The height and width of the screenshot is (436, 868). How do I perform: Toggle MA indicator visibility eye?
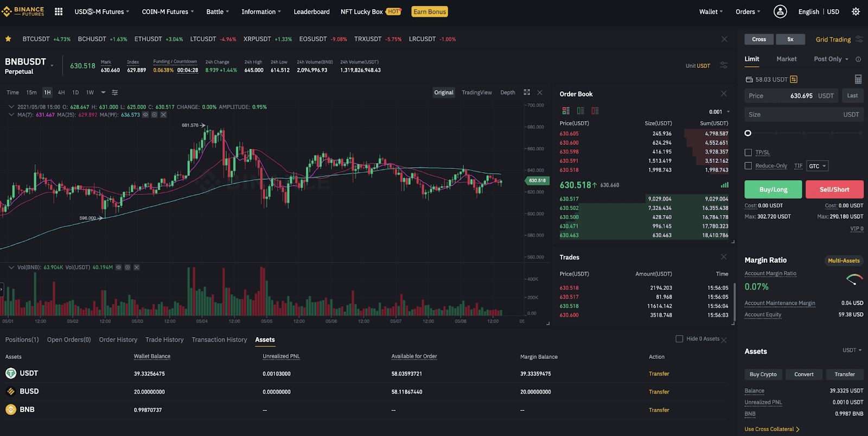pos(145,115)
